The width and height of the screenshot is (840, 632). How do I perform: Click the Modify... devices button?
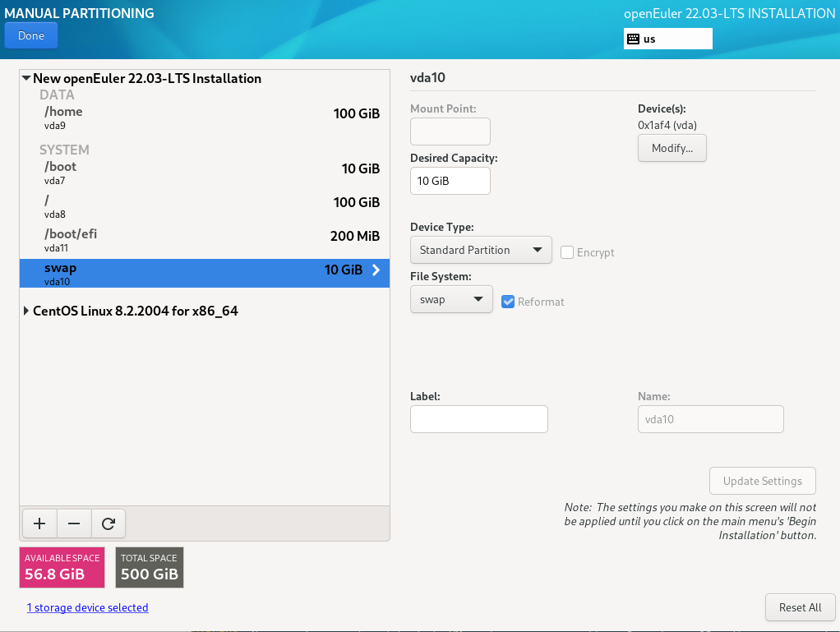point(672,148)
